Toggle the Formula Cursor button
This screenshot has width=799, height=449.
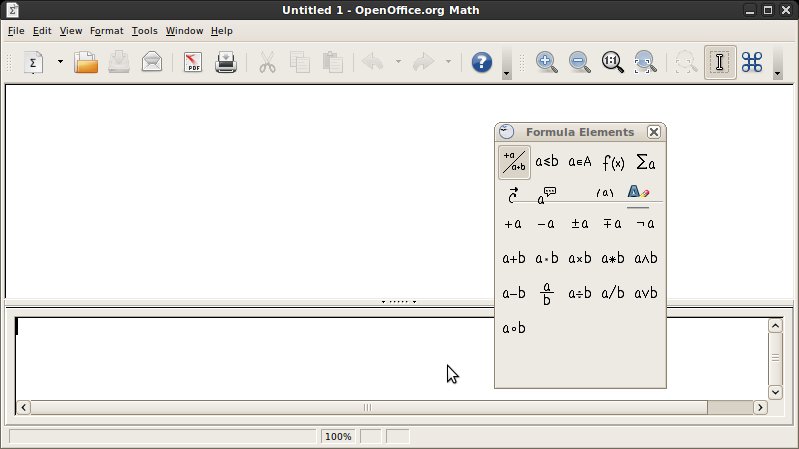pyautogui.click(x=720, y=63)
